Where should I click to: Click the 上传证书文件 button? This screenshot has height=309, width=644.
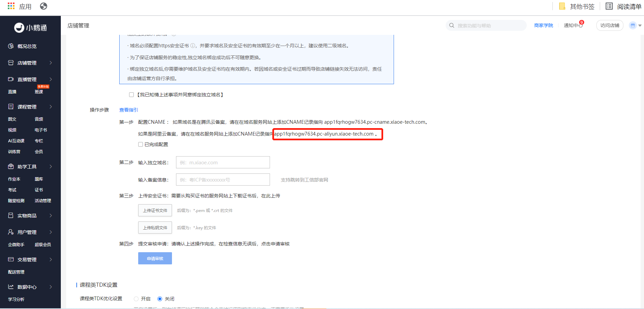pyautogui.click(x=155, y=210)
